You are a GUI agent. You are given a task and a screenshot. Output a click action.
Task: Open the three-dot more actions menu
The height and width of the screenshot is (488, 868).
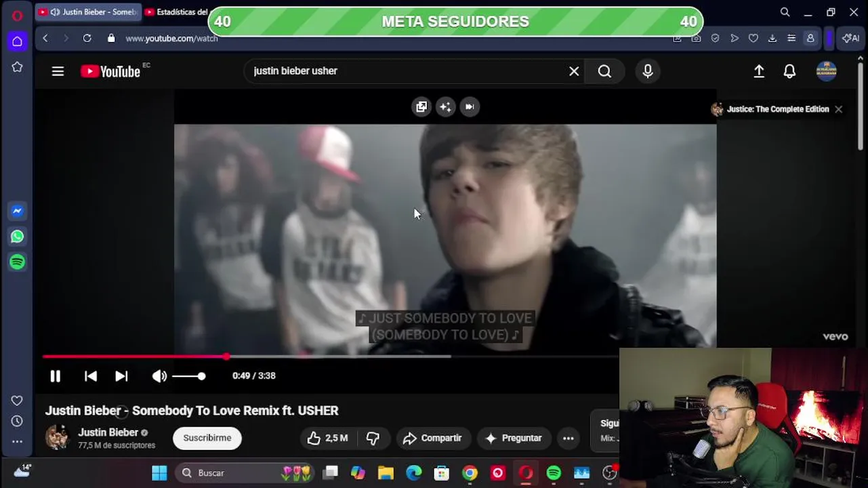click(569, 438)
